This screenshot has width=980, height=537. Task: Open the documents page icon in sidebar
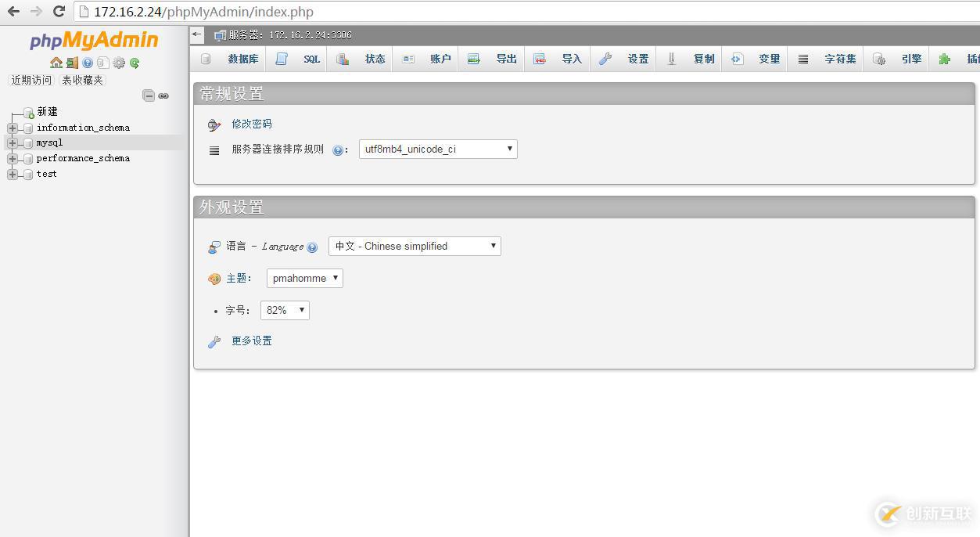(x=102, y=63)
